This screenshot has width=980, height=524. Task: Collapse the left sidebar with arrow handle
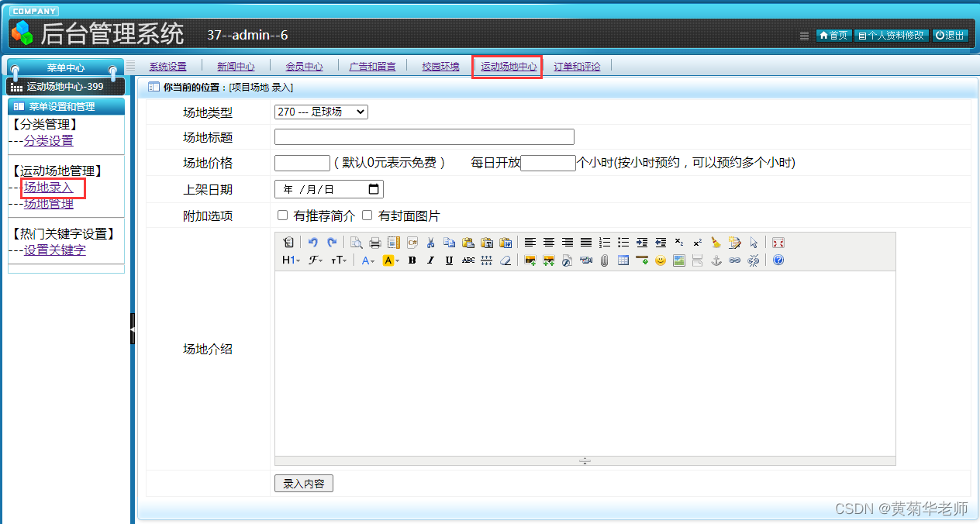coord(133,329)
